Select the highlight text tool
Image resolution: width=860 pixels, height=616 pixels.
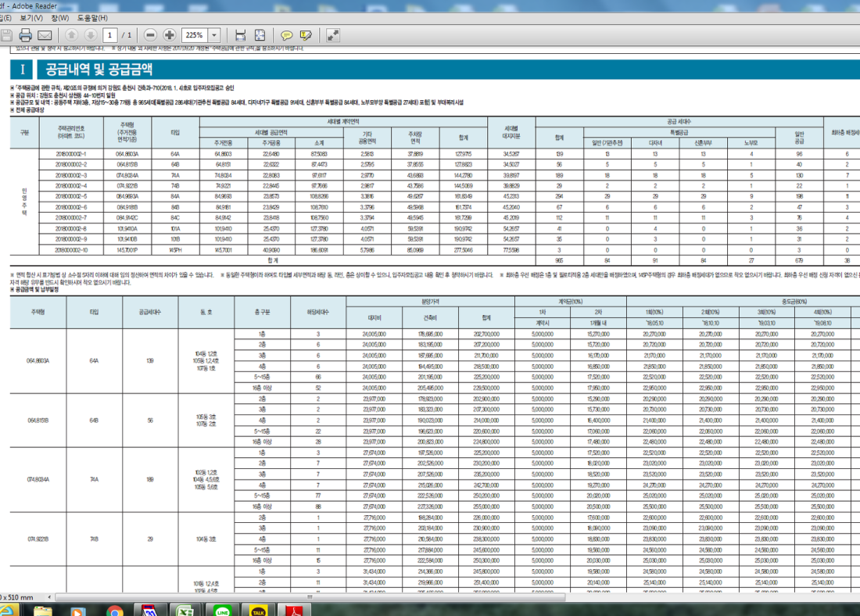click(306, 35)
